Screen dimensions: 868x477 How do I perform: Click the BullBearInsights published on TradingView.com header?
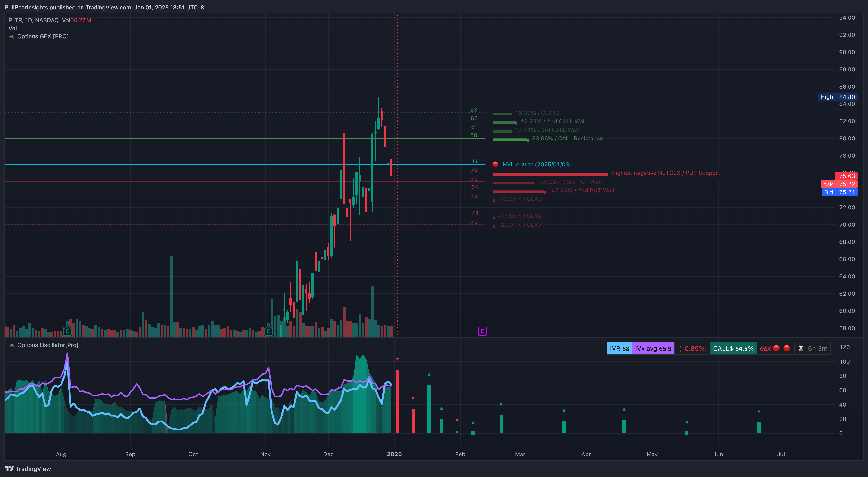[104, 7]
